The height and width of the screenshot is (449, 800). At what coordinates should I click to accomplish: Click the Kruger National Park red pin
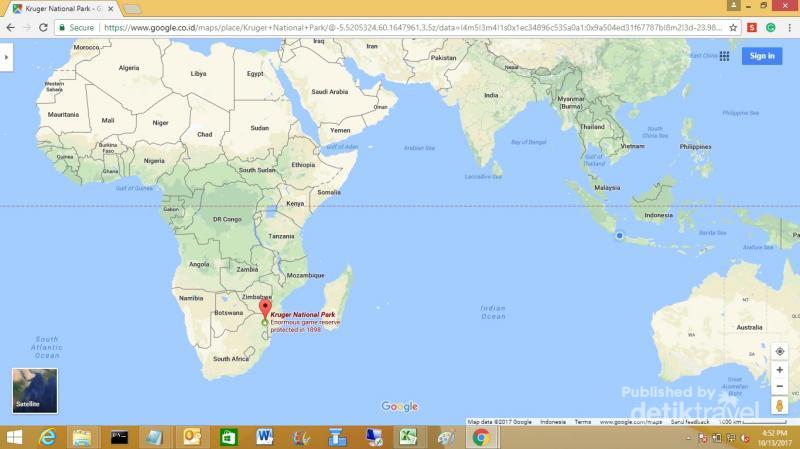(x=264, y=310)
